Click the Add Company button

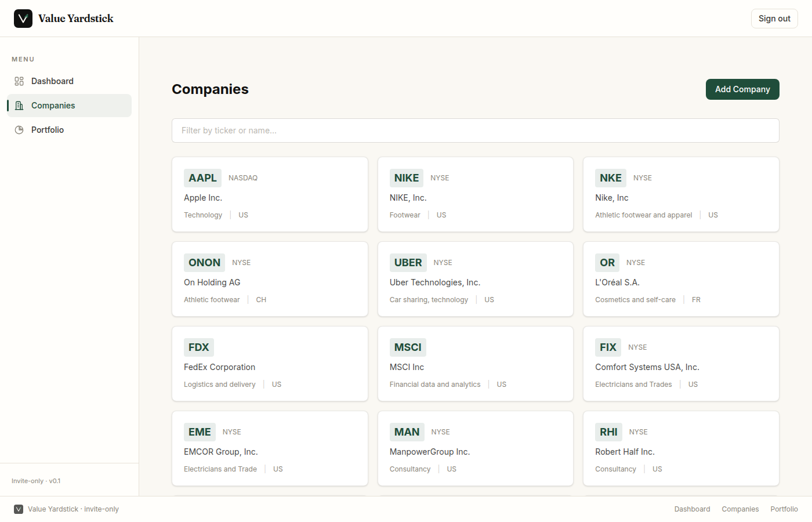[x=742, y=89]
